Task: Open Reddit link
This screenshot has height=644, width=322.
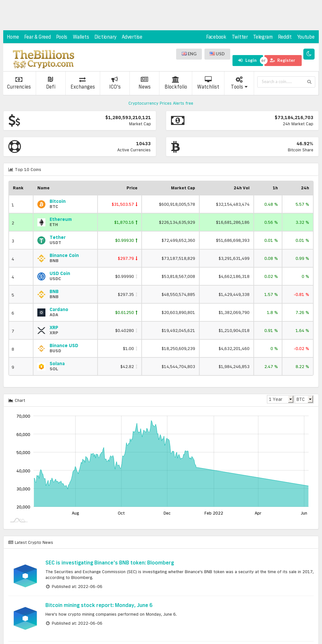Action: pos(285,37)
